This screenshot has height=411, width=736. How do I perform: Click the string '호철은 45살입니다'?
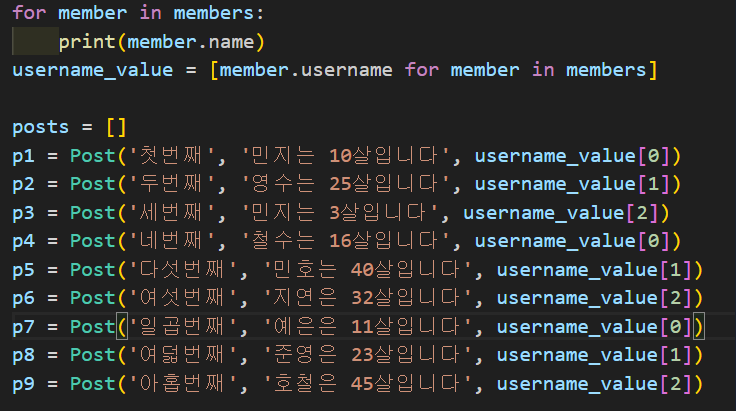pos(368,384)
